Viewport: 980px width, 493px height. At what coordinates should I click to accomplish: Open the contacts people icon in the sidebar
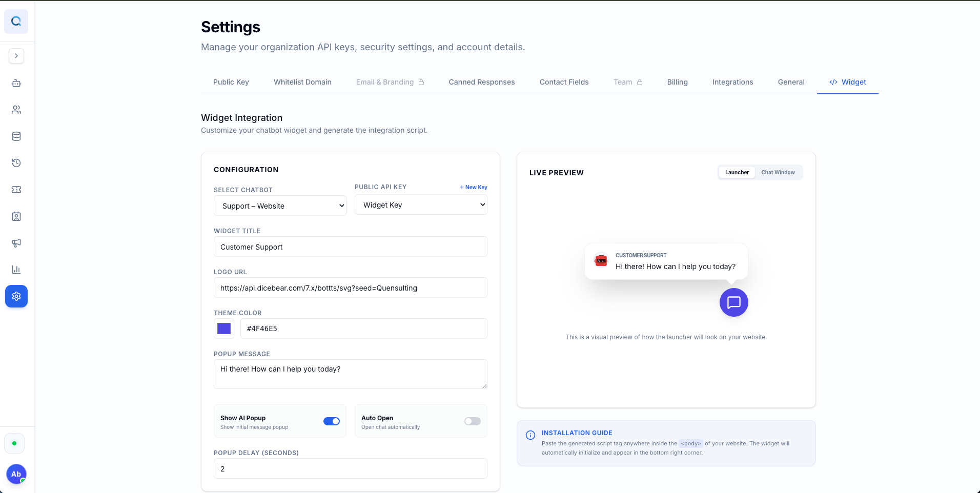coord(16,110)
